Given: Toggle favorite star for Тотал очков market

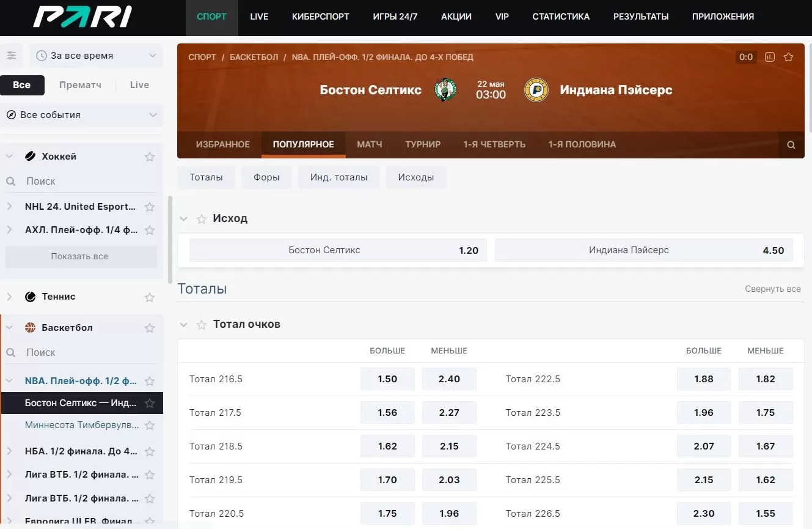Looking at the screenshot, I should pyautogui.click(x=201, y=325).
